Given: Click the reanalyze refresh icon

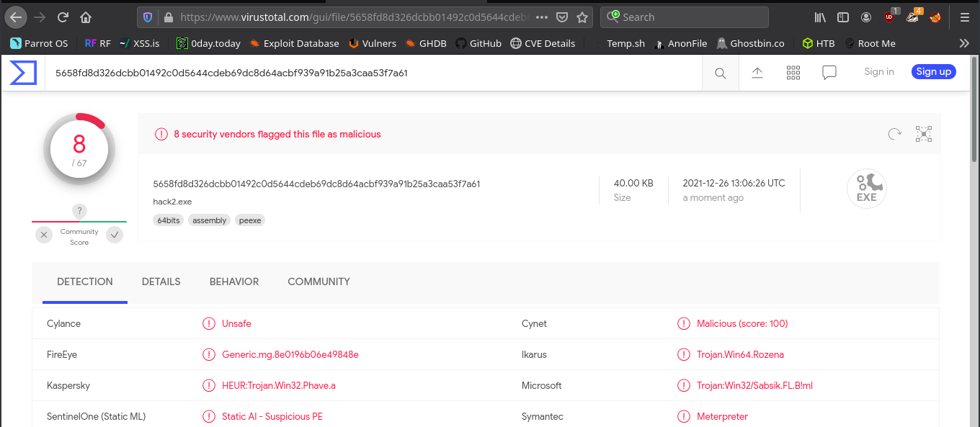Looking at the screenshot, I should (894, 134).
